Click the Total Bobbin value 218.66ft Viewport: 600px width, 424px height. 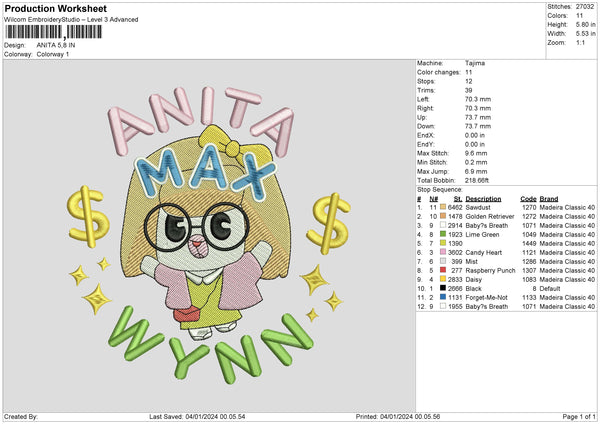(x=477, y=180)
